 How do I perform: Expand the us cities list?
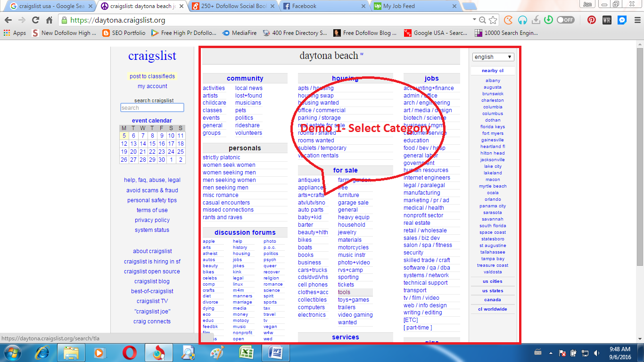pyautogui.click(x=492, y=281)
